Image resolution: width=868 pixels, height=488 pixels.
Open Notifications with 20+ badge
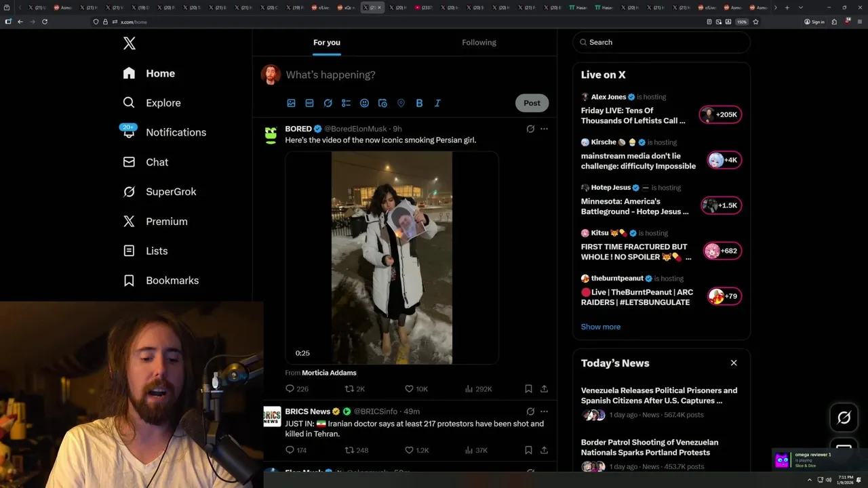click(164, 132)
